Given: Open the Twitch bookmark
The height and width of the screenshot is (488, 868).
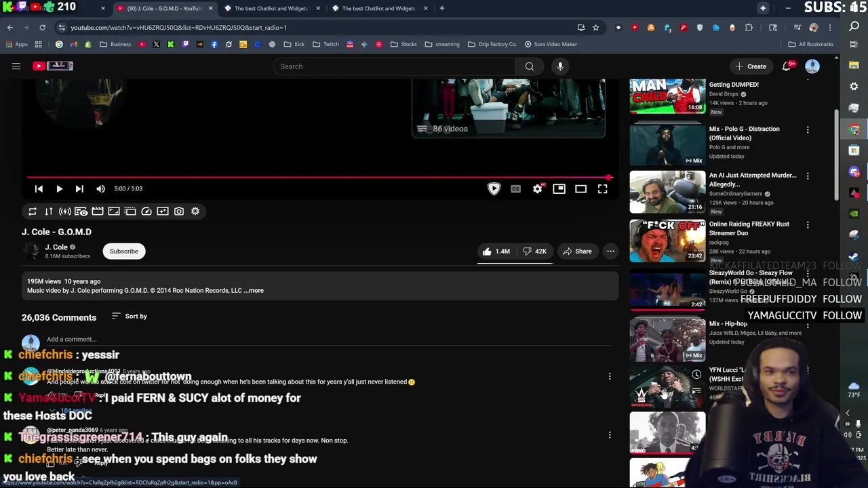Looking at the screenshot, I should click(325, 44).
